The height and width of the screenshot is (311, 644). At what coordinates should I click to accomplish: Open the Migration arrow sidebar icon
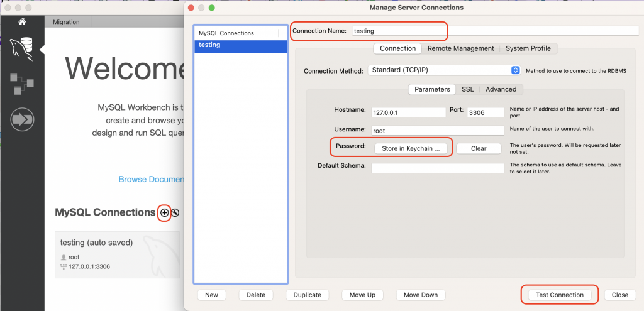[22, 119]
